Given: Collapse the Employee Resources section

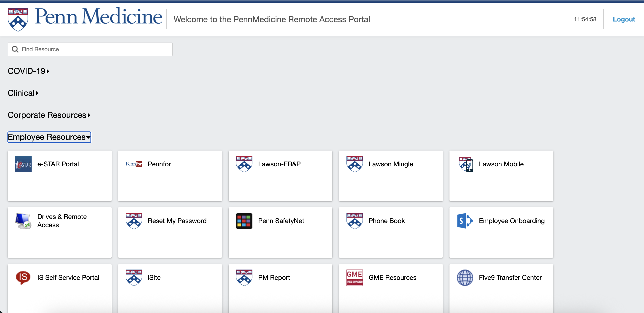Looking at the screenshot, I should click(x=49, y=137).
